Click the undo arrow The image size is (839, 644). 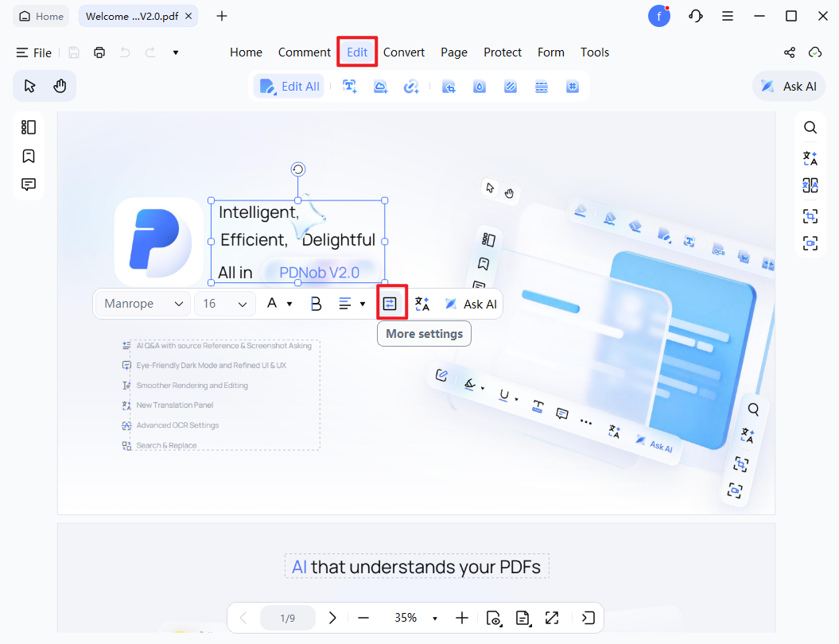[x=125, y=52]
